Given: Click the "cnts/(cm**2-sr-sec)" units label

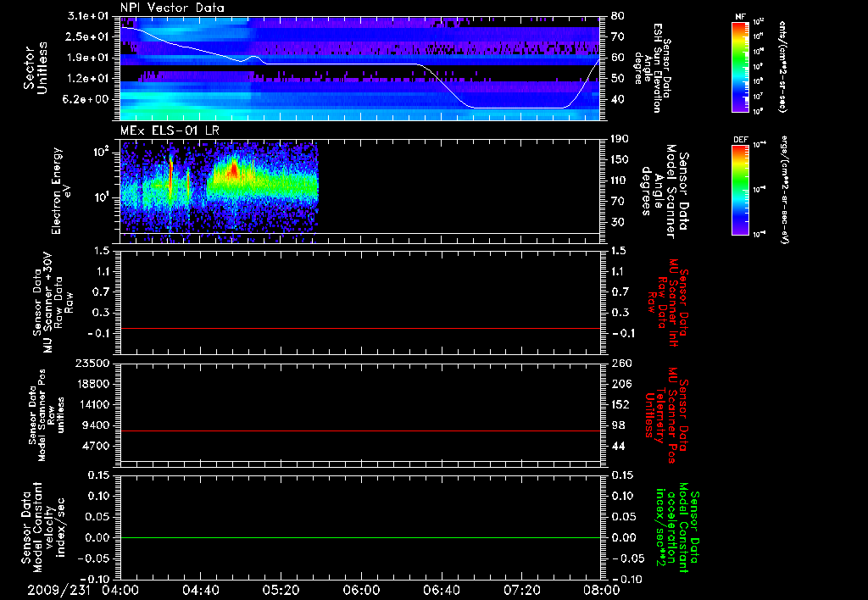Looking at the screenshot, I should click(782, 67).
